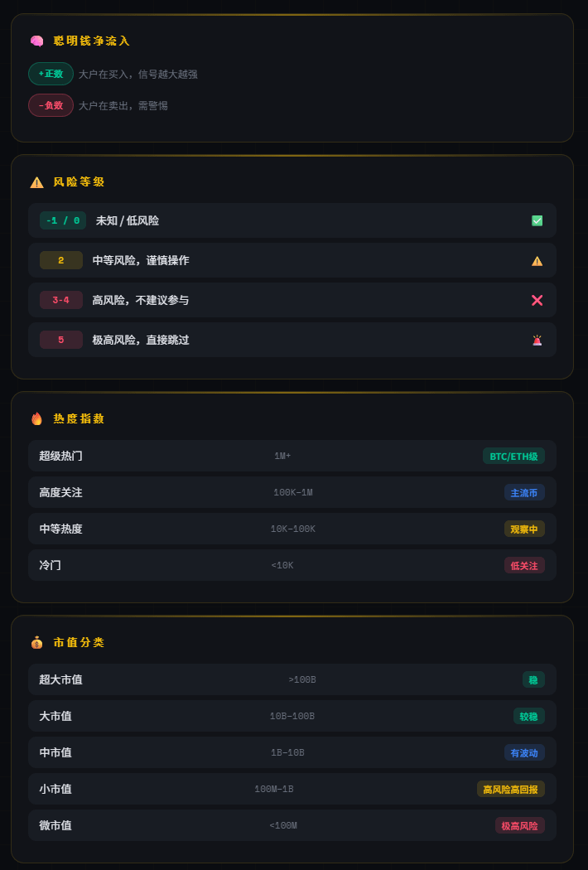Click the red 低关注 tag

[x=524, y=565]
